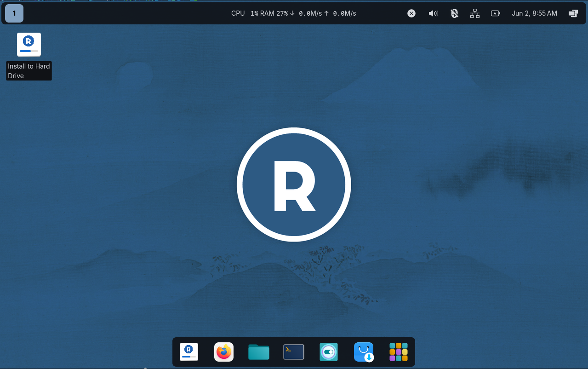Click the disabled Bluetooth tray icon
Image resolution: width=588 pixels, height=369 pixels.
(454, 13)
